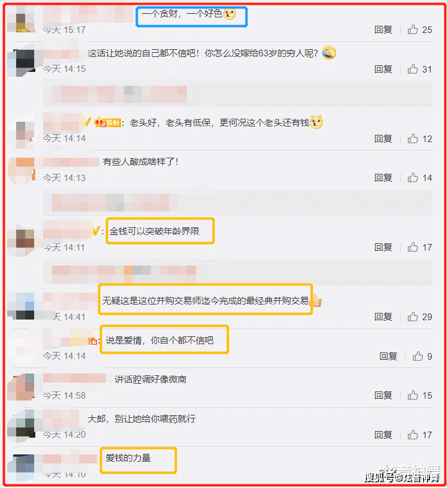Image resolution: width=448 pixels, height=488 pixels.
Task: Like the comment with 25 likes
Action: (x=413, y=29)
